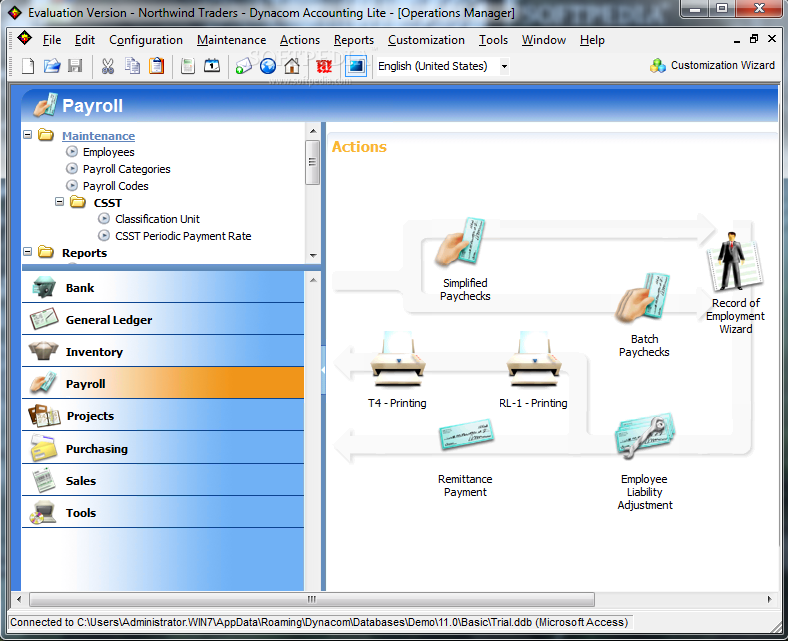Click the Cut scissors icon

pyautogui.click(x=108, y=66)
